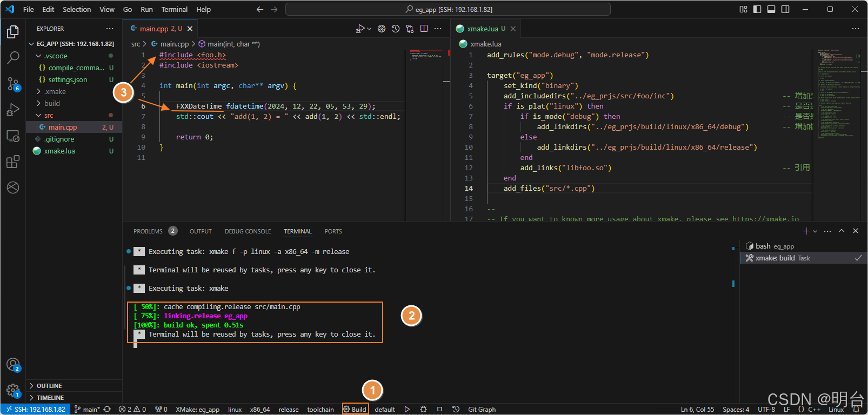Click the Run/Debug play icon in editor toolbar
This screenshot has width=868, height=415.
[360, 29]
